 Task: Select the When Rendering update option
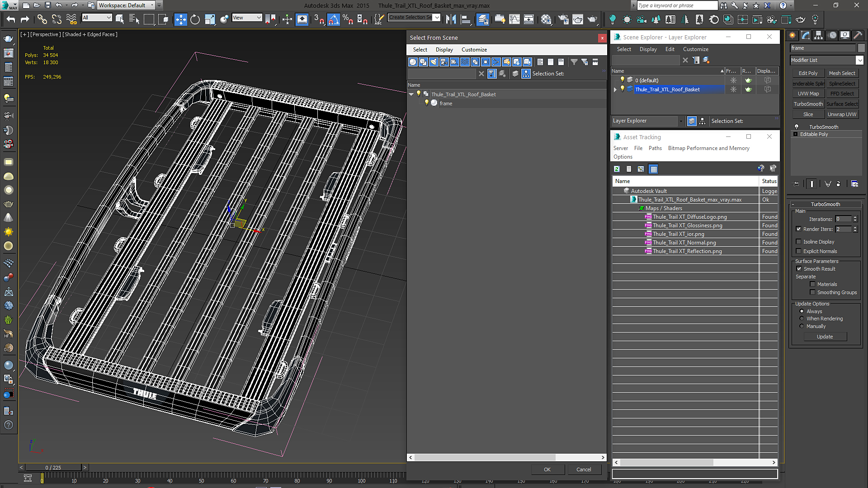point(802,319)
